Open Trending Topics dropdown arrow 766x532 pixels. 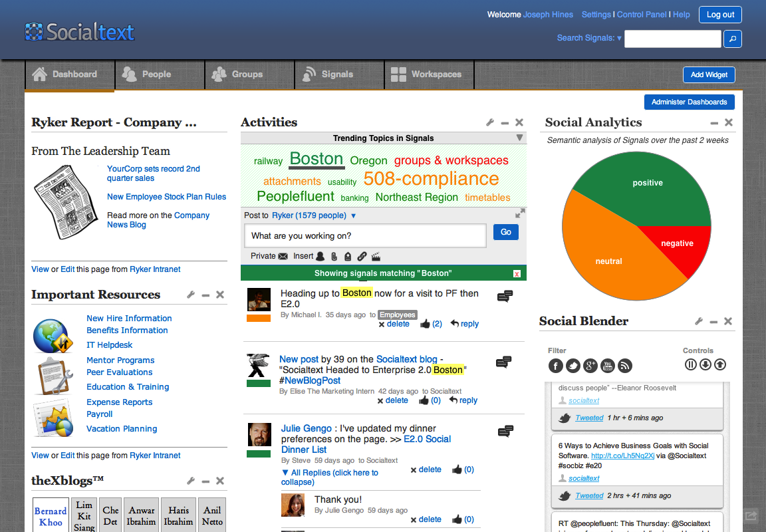(x=519, y=138)
